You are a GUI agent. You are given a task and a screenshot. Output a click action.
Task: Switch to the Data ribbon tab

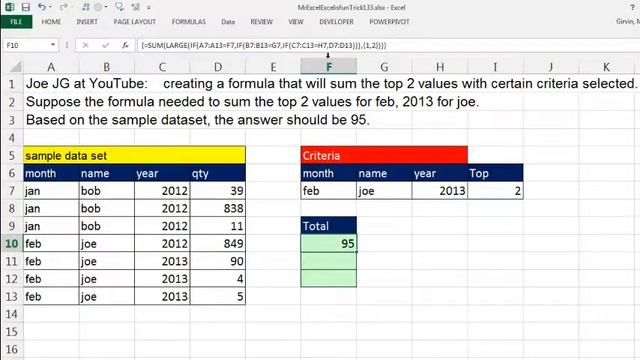click(228, 22)
